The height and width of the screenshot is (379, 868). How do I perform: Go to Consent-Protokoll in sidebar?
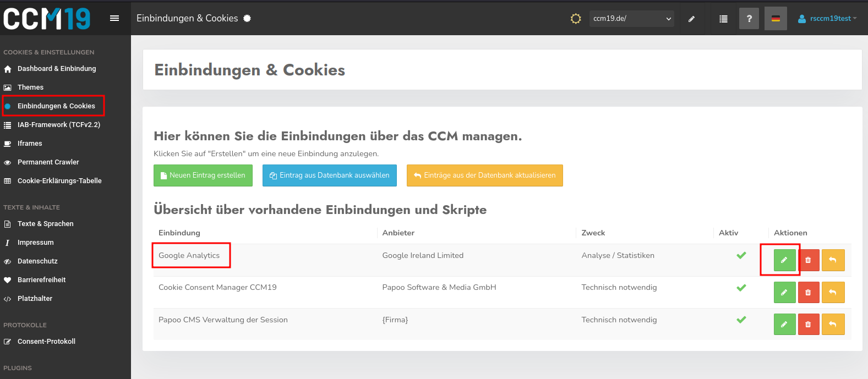tap(46, 342)
